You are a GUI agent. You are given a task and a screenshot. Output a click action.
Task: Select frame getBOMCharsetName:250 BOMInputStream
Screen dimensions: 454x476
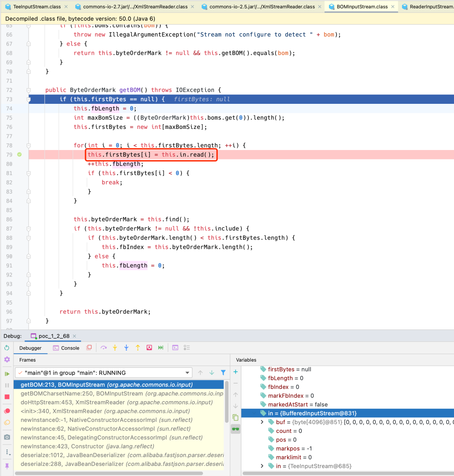(x=119, y=393)
